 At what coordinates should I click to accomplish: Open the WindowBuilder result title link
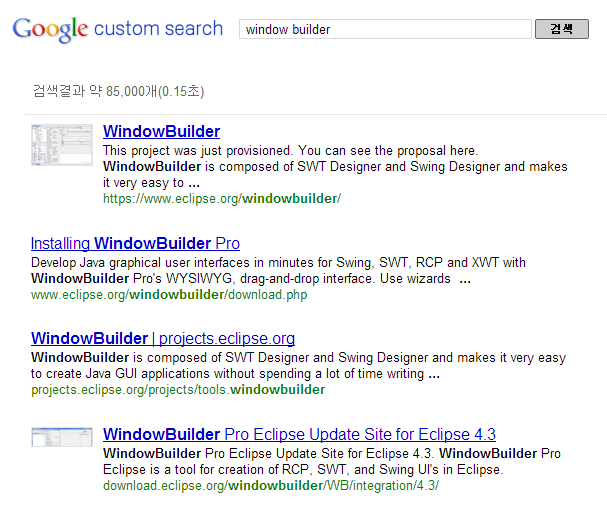click(x=161, y=132)
